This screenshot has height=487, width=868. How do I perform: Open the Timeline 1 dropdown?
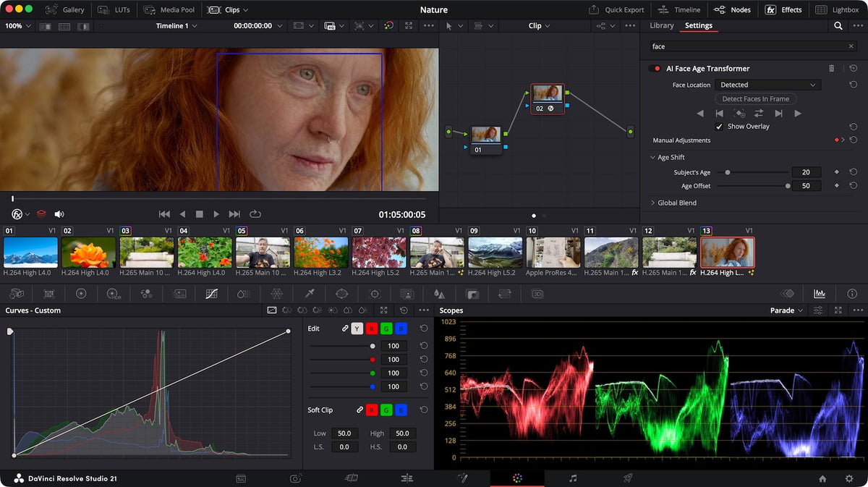click(x=176, y=25)
